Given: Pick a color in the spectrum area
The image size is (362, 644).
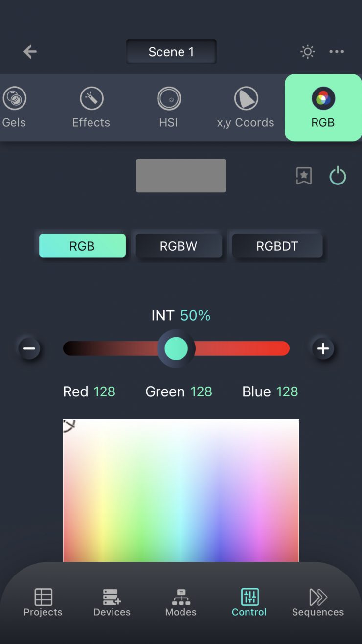Looking at the screenshot, I should (x=181, y=490).
